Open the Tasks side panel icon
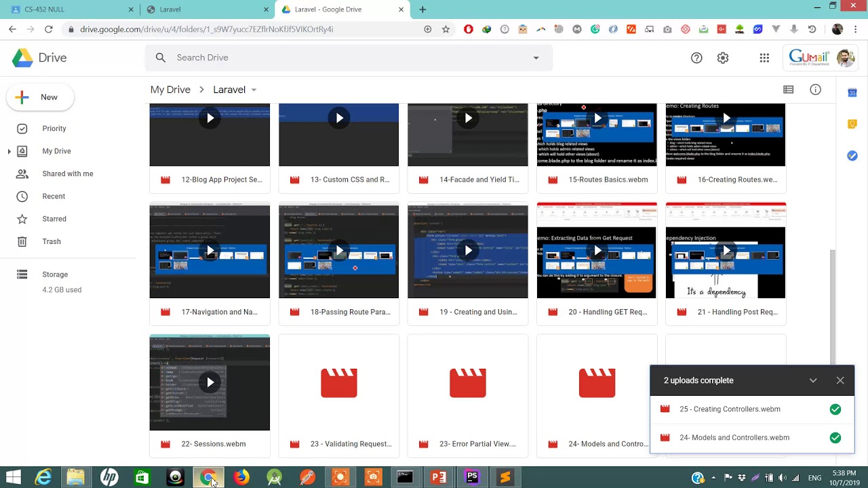This screenshot has width=868, height=488. pyautogui.click(x=852, y=155)
